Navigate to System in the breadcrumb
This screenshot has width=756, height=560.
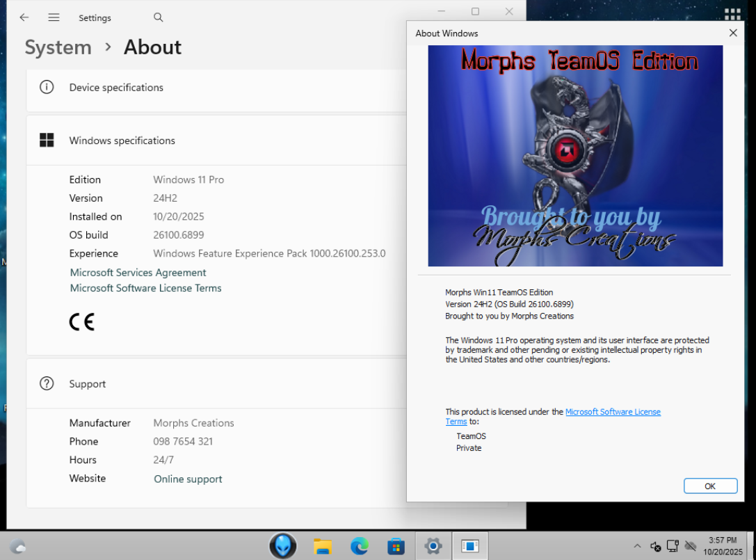click(x=58, y=47)
